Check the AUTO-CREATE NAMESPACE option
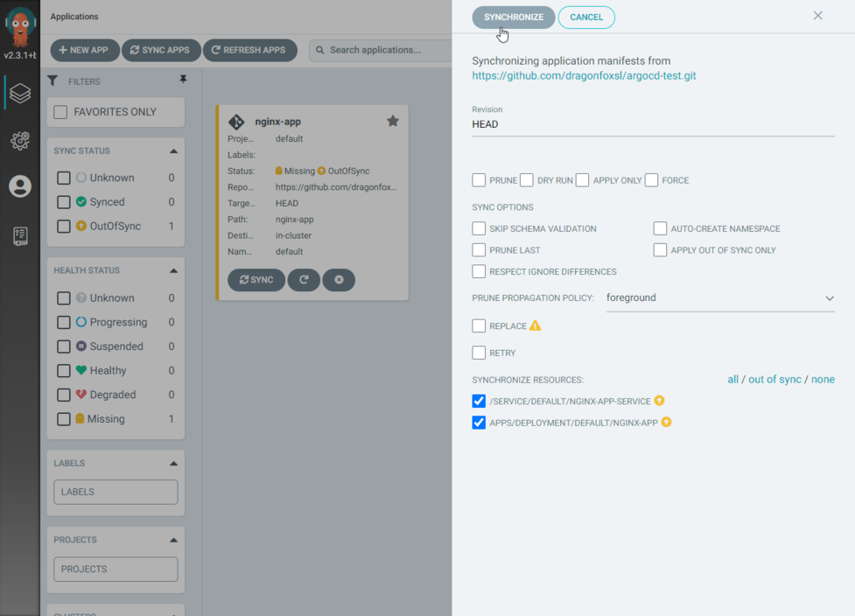This screenshot has width=855, height=616. (x=661, y=228)
